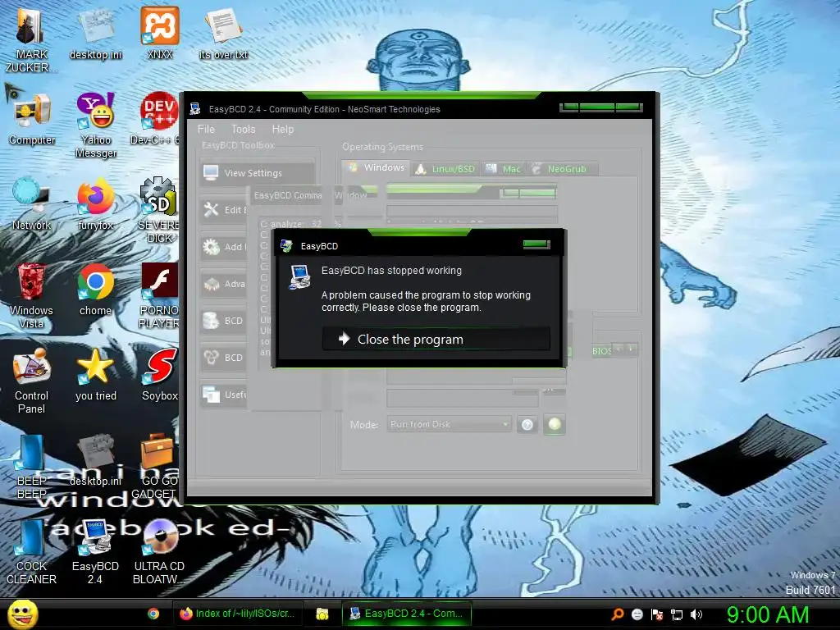This screenshot has width=840, height=630.
Task: Select the Dev-C++ desktop icon
Action: tap(155, 120)
